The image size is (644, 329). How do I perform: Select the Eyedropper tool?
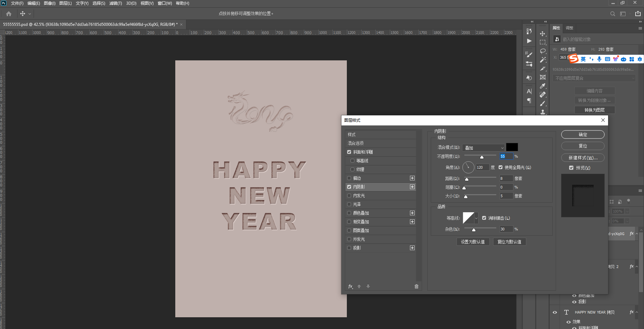click(x=543, y=86)
